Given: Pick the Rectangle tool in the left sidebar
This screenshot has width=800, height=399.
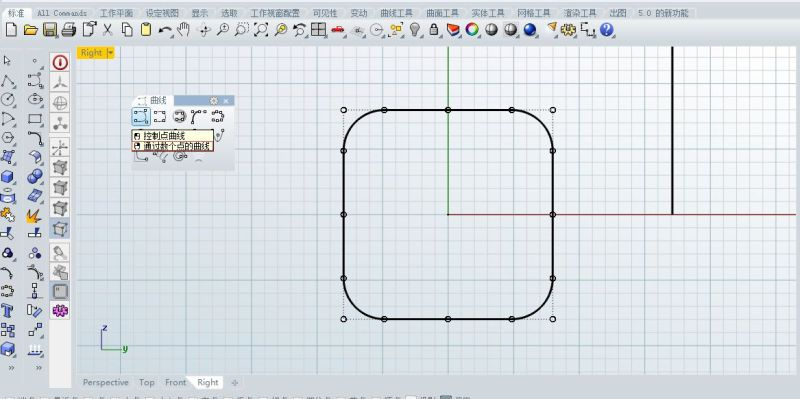Looking at the screenshot, I should tap(35, 118).
